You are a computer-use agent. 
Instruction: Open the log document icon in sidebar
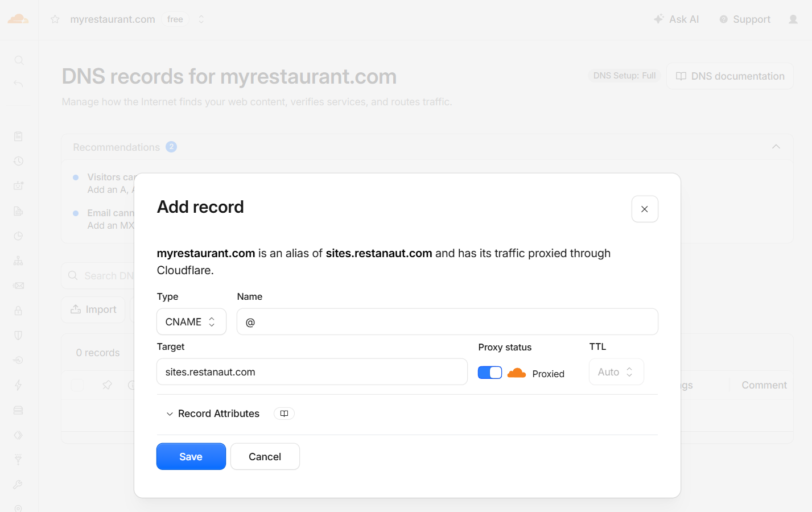click(x=18, y=211)
